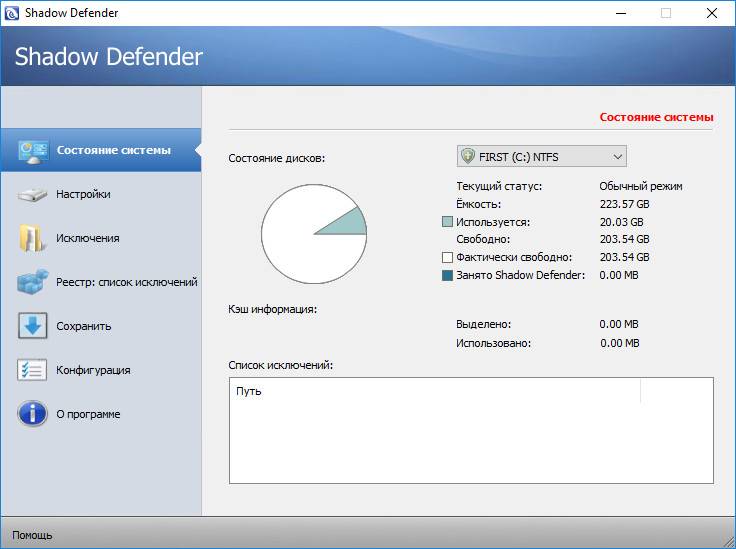This screenshot has width=736, height=549.
Task: Click the Текущий статус label
Action: [499, 186]
